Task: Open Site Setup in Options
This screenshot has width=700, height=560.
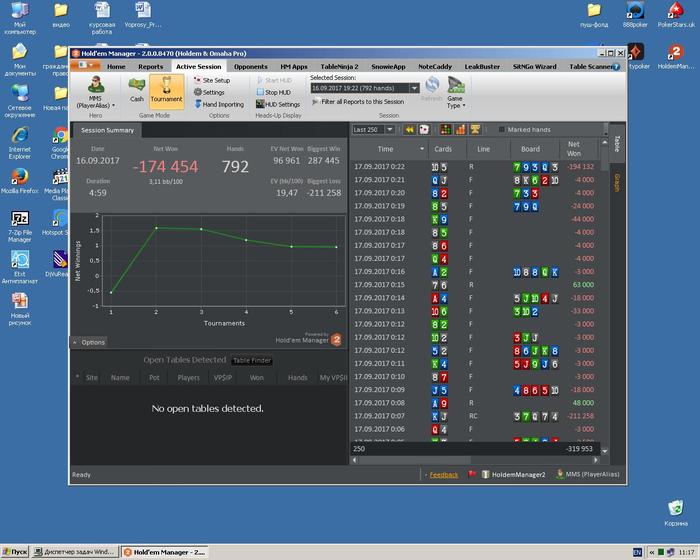Action: (x=212, y=80)
